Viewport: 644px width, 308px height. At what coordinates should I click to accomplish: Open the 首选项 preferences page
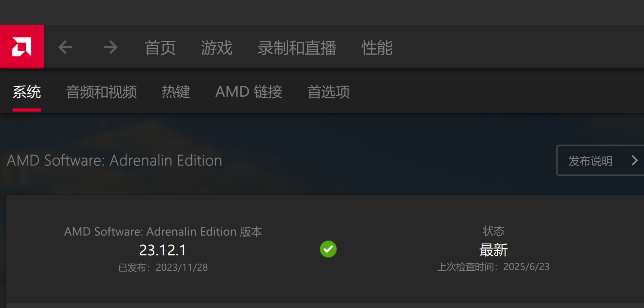coord(328,92)
